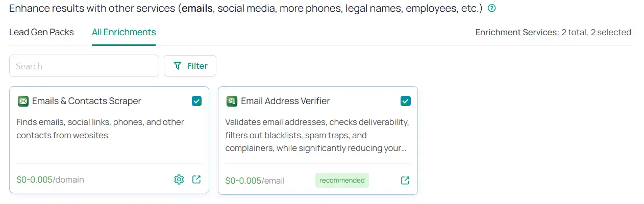
Task: Uncheck the Email Address Verifier checkbox
Action: coord(406,101)
